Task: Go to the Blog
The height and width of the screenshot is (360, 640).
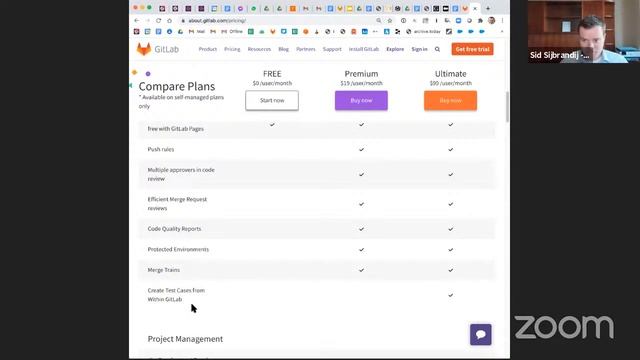Action: coord(283,49)
